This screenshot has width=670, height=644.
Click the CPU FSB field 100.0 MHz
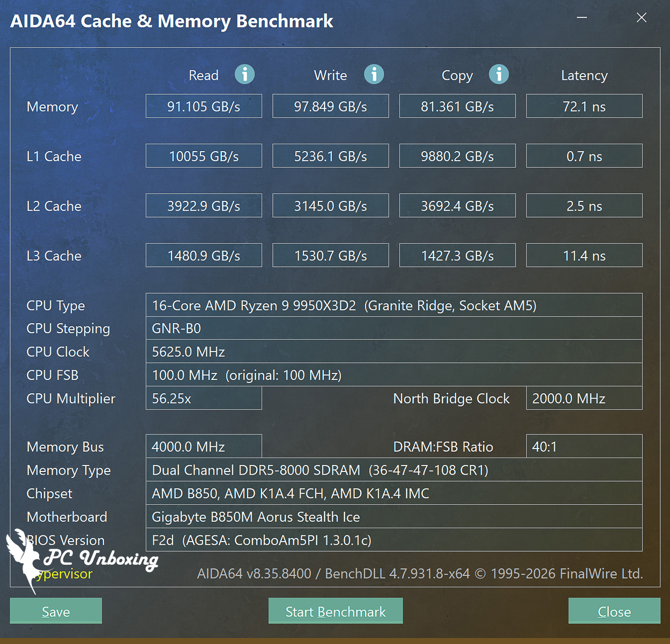click(394, 375)
